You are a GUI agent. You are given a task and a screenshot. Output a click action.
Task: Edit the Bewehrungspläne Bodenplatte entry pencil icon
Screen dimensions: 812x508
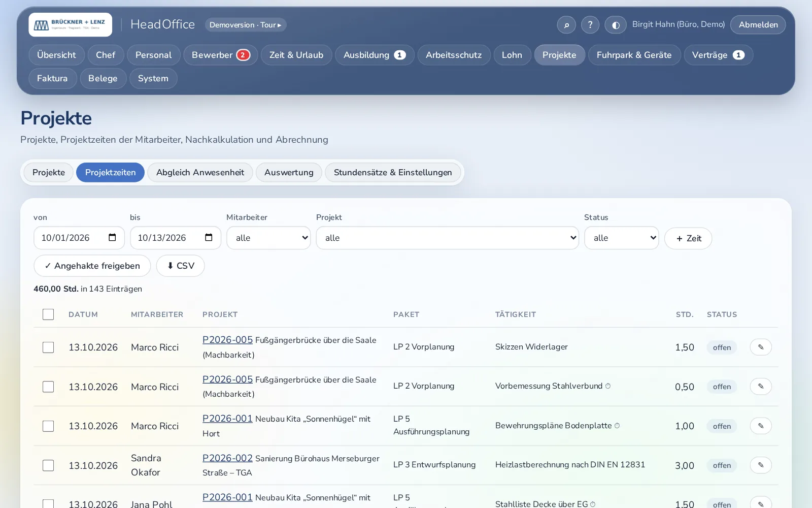761,426
